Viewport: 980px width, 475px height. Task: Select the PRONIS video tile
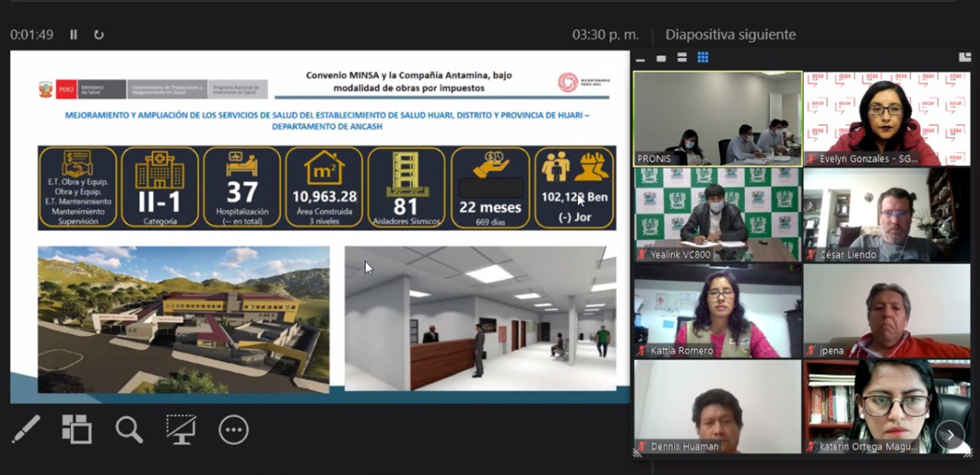click(717, 119)
